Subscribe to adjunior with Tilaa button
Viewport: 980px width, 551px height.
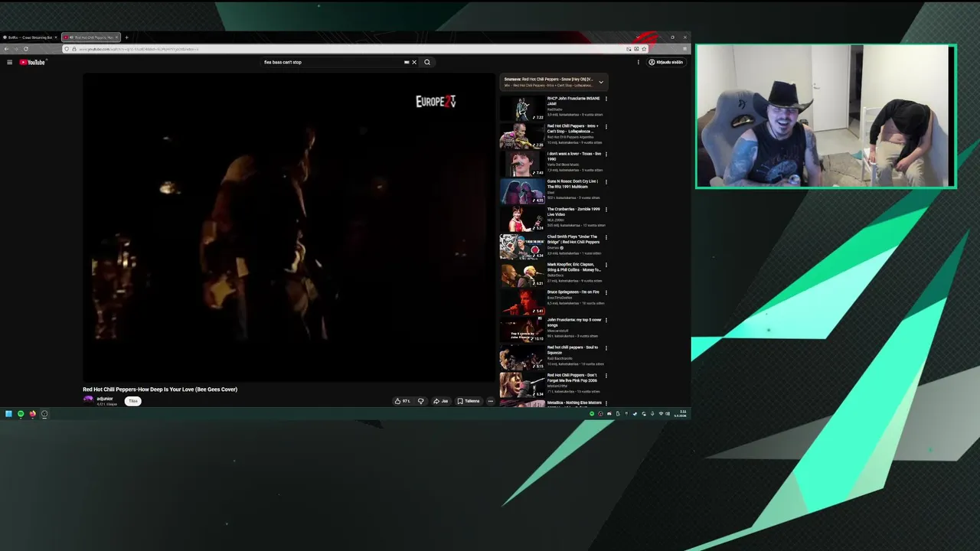(133, 401)
